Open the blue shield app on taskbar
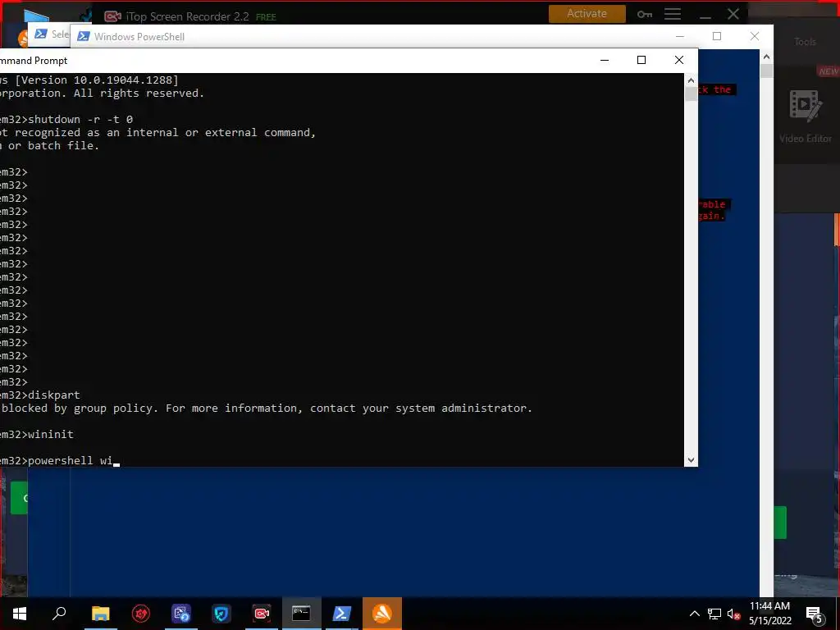The width and height of the screenshot is (840, 630). 221,614
